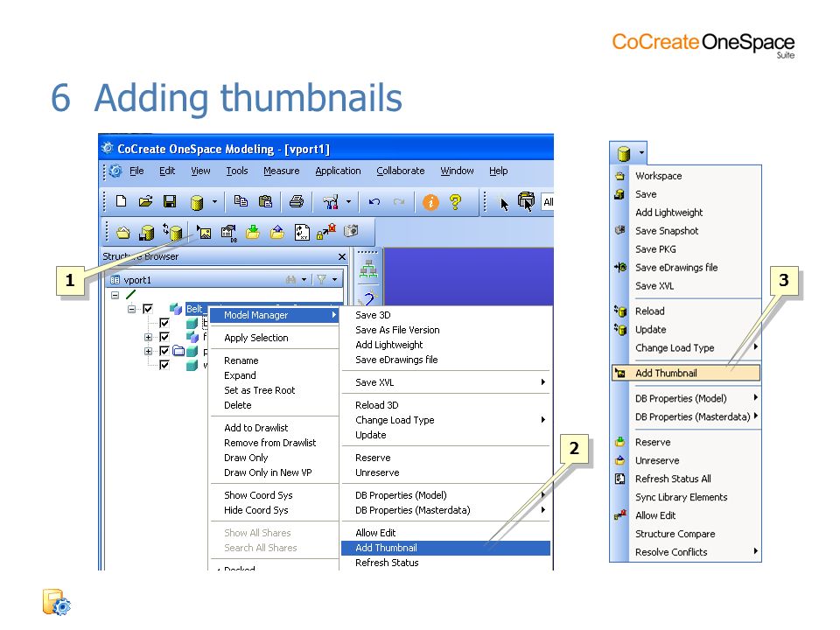Click the All field in top toolbar
The image size is (840, 630).
[x=547, y=202]
